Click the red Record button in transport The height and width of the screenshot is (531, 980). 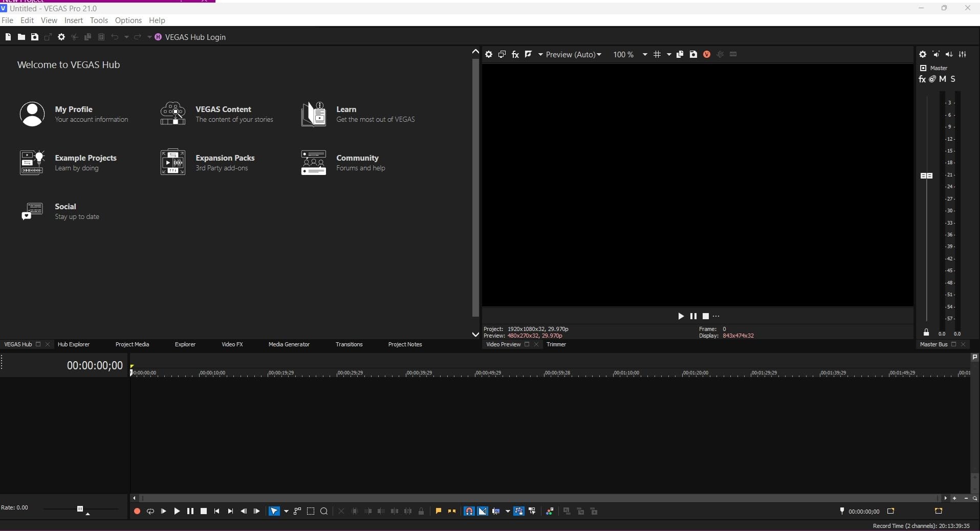point(137,511)
